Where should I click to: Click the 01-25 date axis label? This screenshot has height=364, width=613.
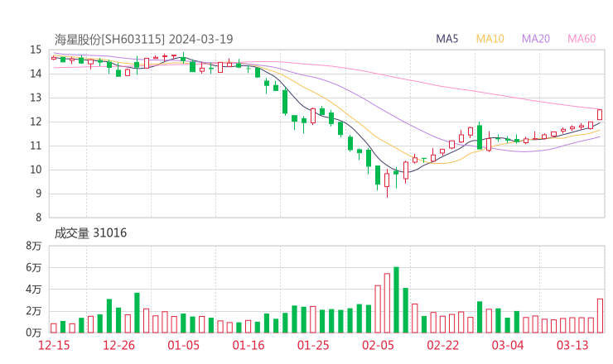tap(313, 345)
